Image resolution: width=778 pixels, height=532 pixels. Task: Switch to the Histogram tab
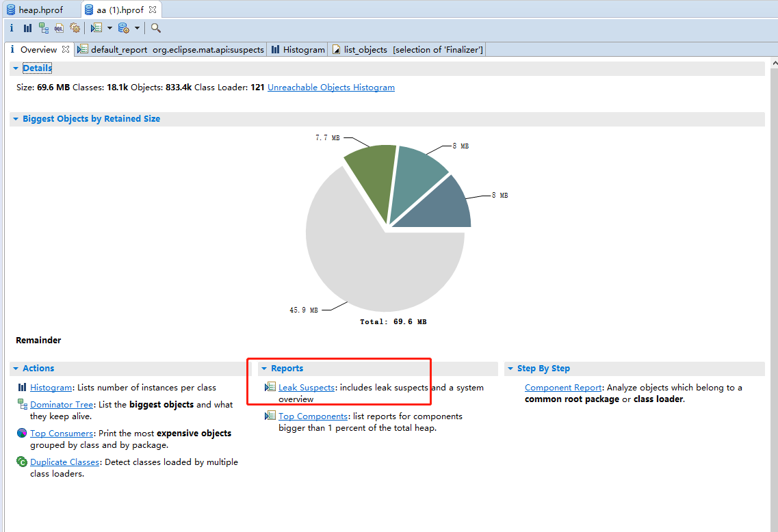click(298, 49)
